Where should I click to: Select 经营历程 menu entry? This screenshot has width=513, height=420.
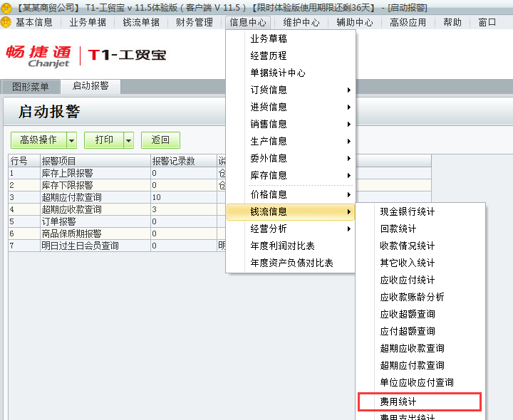[x=291, y=56]
